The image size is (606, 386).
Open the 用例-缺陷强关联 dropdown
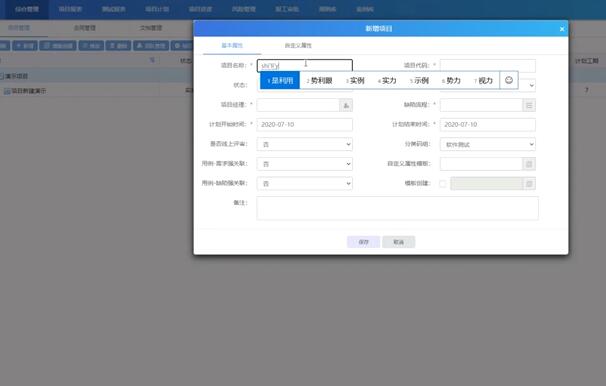(305, 184)
